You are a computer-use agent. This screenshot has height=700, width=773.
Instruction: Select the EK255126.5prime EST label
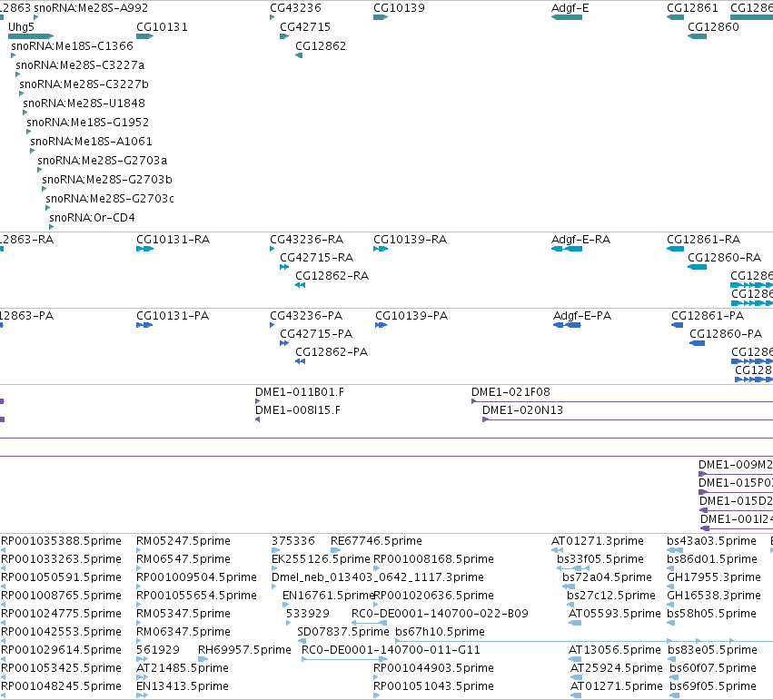[321, 559]
